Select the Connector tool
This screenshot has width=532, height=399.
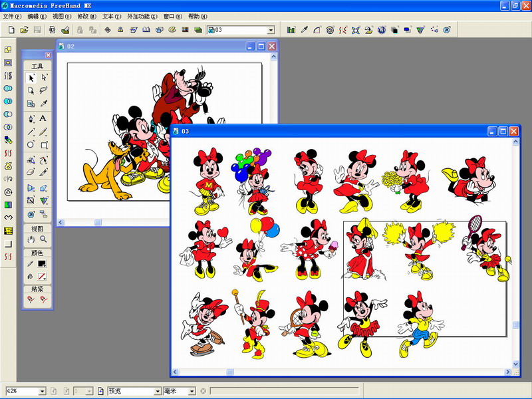pyautogui.click(x=44, y=214)
